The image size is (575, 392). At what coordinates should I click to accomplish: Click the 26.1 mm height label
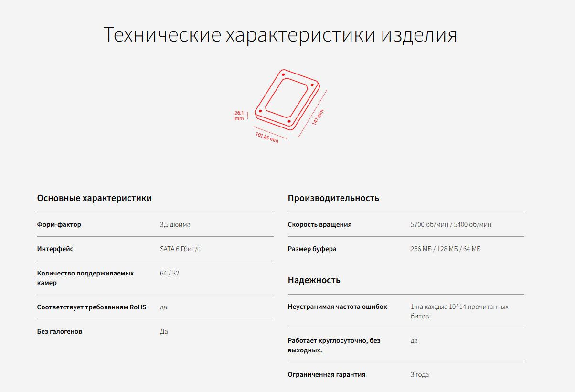pyautogui.click(x=239, y=116)
